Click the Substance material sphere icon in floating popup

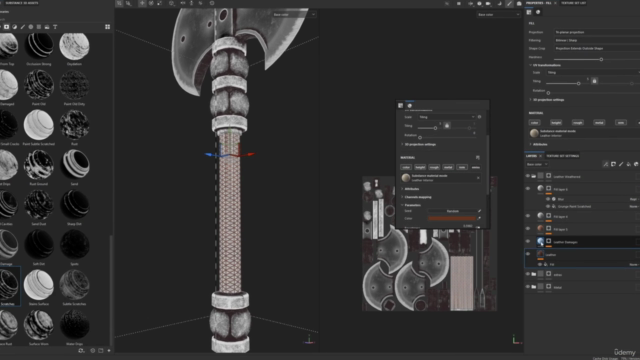(406, 178)
